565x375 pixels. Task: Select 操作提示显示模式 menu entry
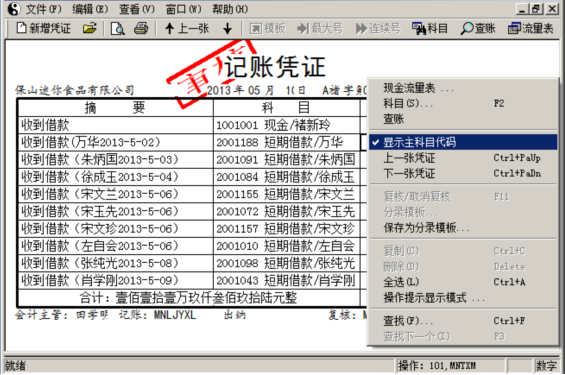(463, 298)
